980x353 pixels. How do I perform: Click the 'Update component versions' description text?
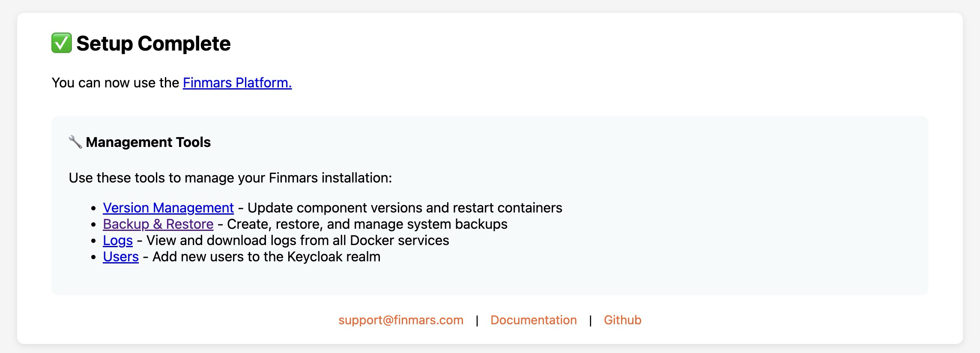(x=404, y=208)
